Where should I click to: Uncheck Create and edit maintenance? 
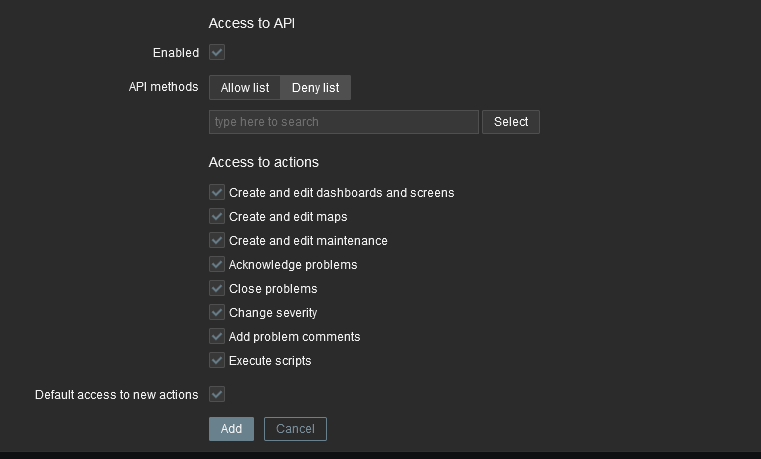pos(217,240)
